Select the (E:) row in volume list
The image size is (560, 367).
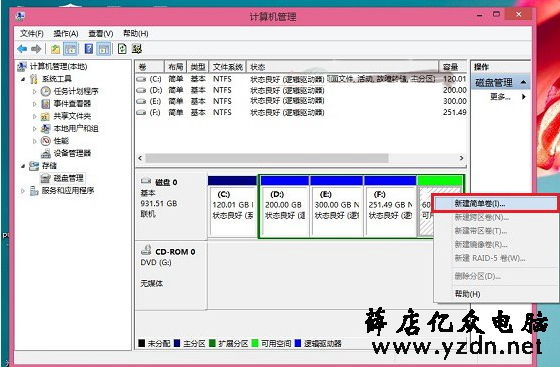(301, 101)
